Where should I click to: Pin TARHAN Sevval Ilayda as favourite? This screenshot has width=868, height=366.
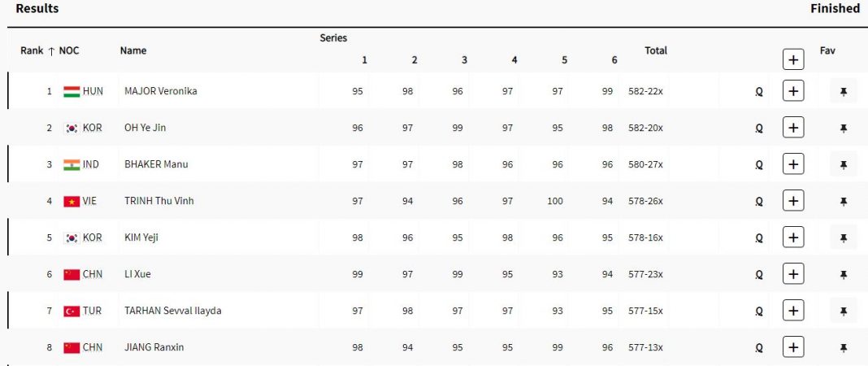click(843, 311)
